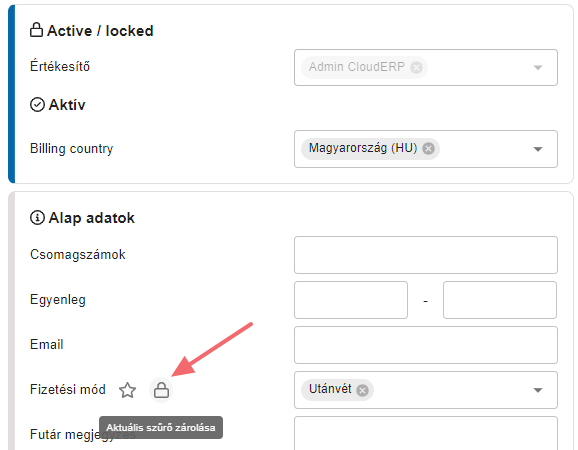
Task: Remove the Utánvét chip with its x icon
Action: [362, 390]
